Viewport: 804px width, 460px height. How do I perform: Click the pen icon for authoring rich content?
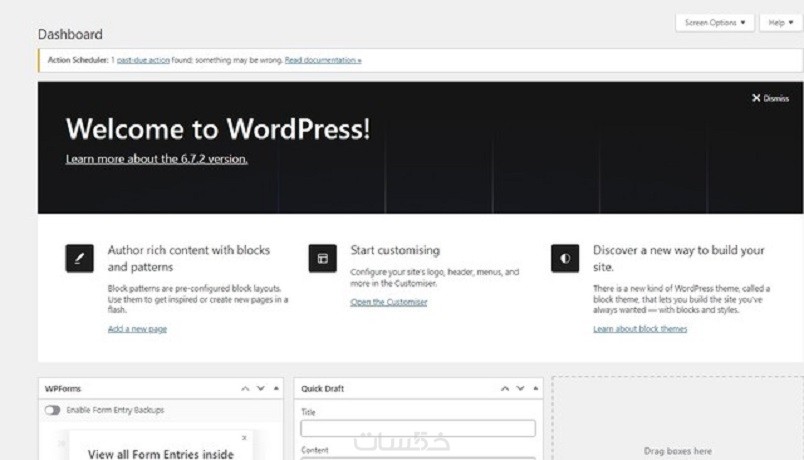point(79,258)
